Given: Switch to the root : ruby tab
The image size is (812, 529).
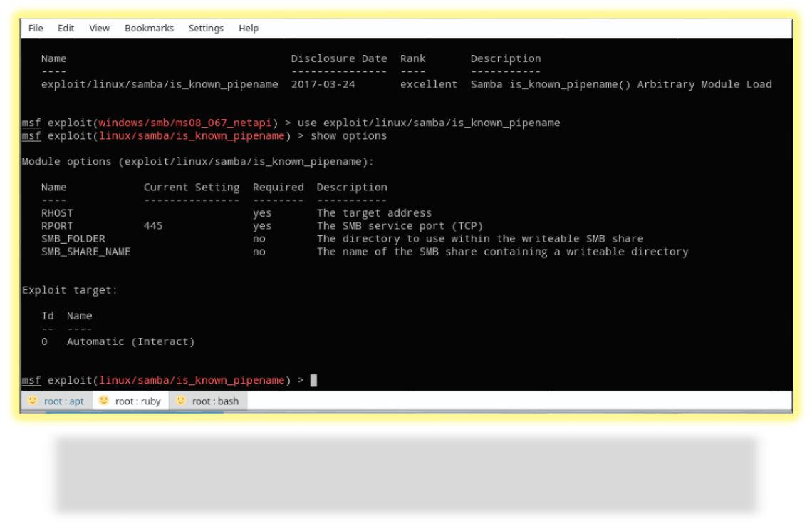Looking at the screenshot, I should [x=131, y=401].
